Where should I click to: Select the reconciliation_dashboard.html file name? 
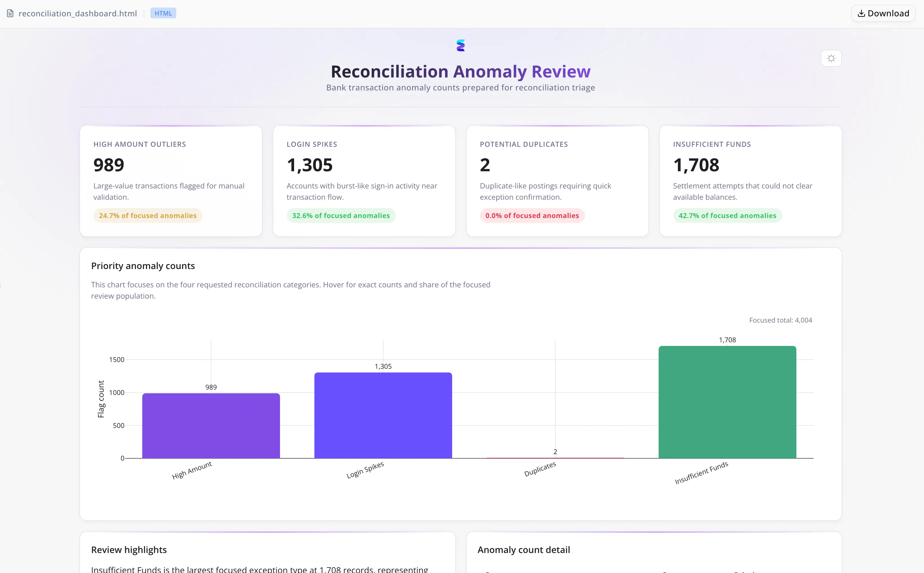coord(78,14)
